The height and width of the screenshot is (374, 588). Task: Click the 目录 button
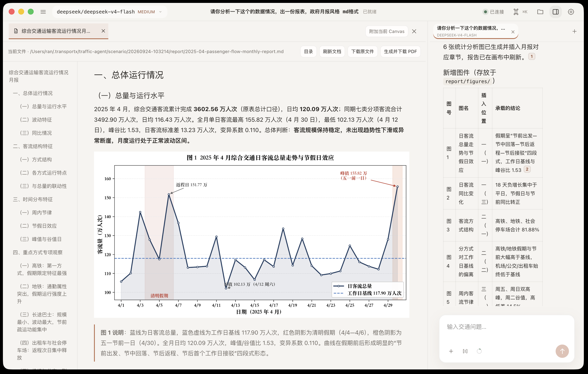pyautogui.click(x=308, y=51)
